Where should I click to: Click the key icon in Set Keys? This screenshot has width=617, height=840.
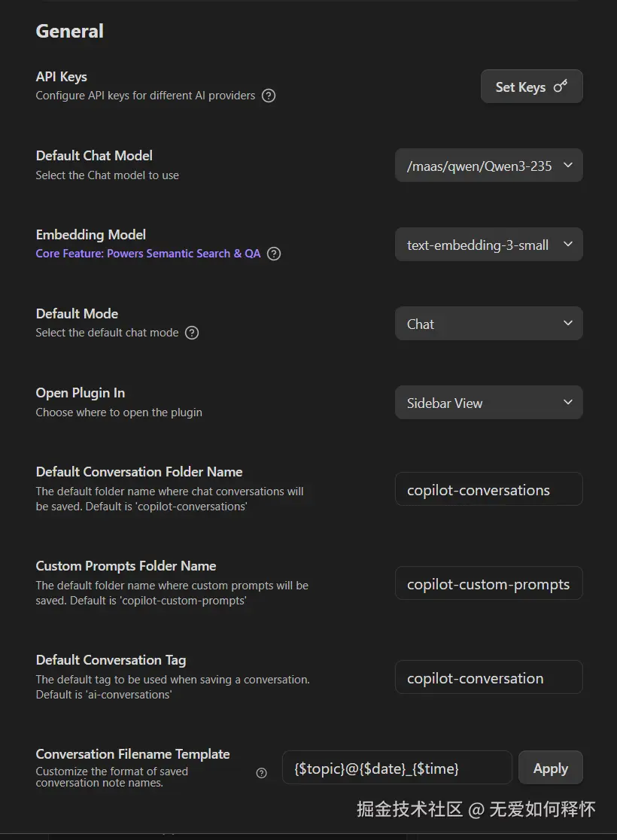point(561,87)
